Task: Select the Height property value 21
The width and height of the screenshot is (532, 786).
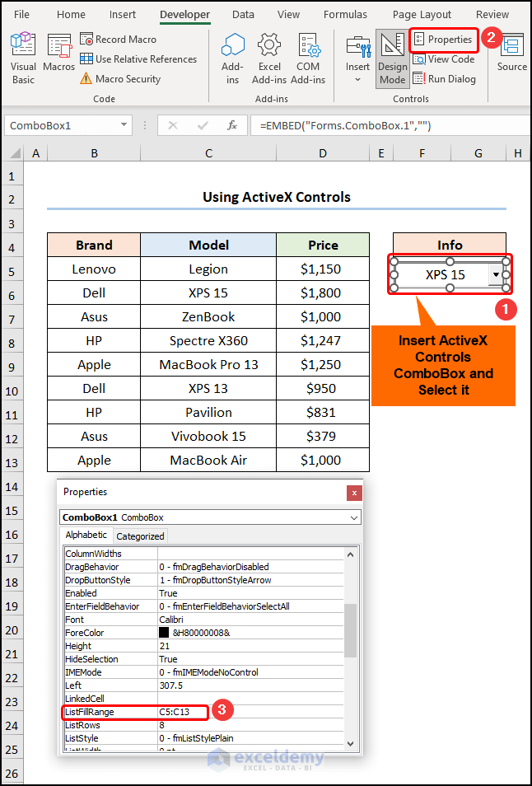Action: [165, 646]
